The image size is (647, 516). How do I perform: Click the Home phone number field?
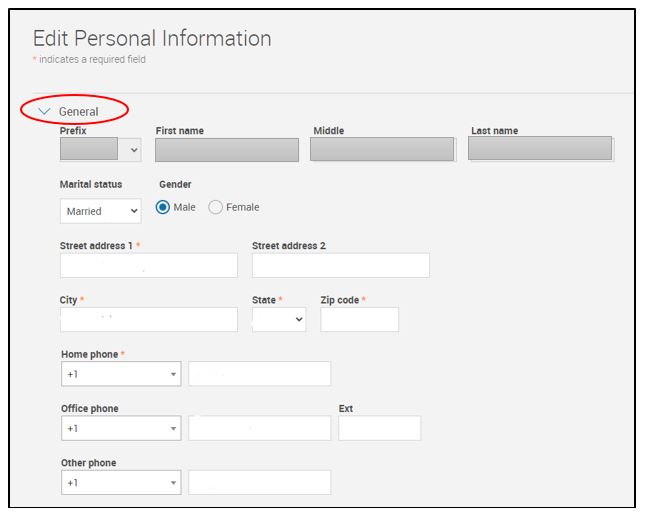259,374
